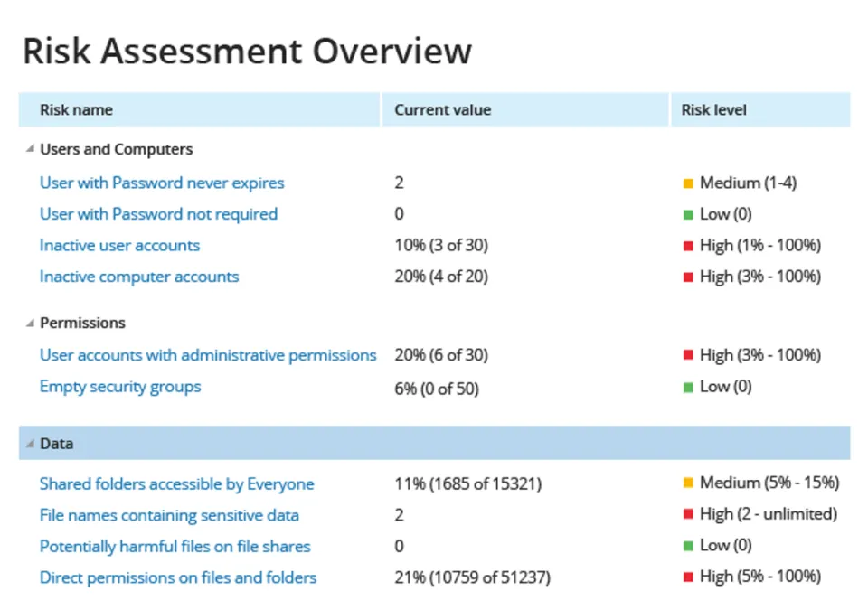The image size is (868, 610).
Task: Click the red High (2 - unlimited) indicator
Action: pyautogui.click(x=688, y=515)
